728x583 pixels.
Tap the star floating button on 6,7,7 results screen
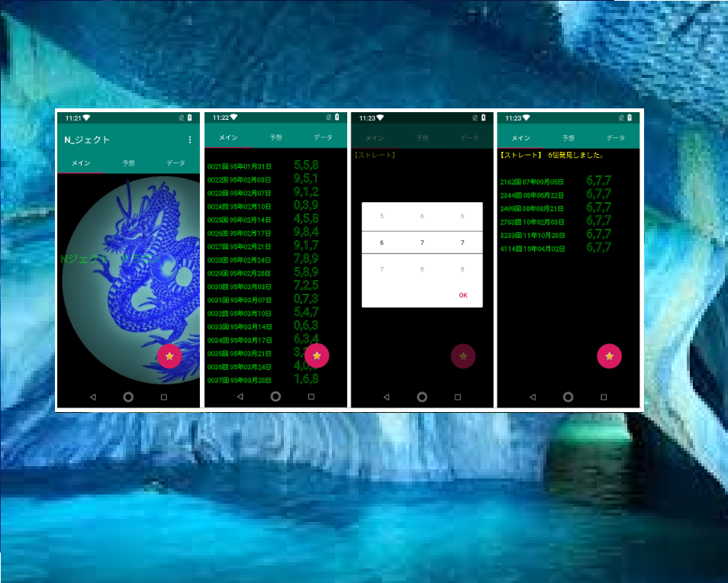[609, 356]
